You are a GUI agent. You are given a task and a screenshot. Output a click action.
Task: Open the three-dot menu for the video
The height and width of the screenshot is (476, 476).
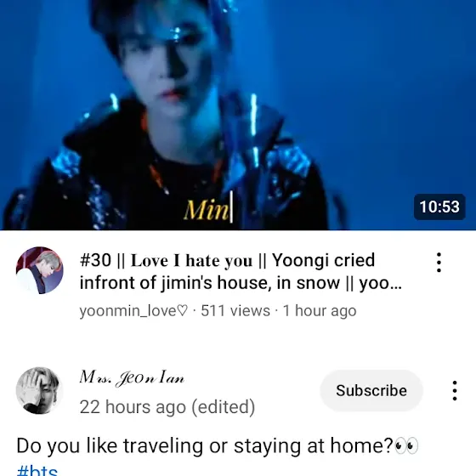439,263
